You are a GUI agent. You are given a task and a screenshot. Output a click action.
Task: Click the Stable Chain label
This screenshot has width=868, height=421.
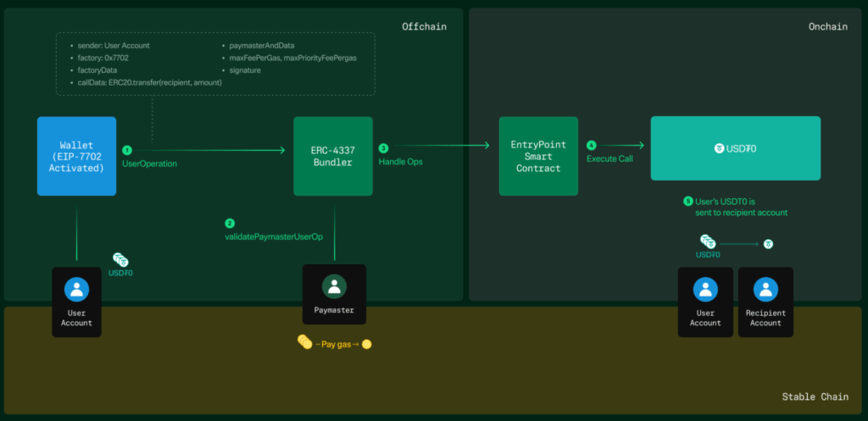[815, 396]
